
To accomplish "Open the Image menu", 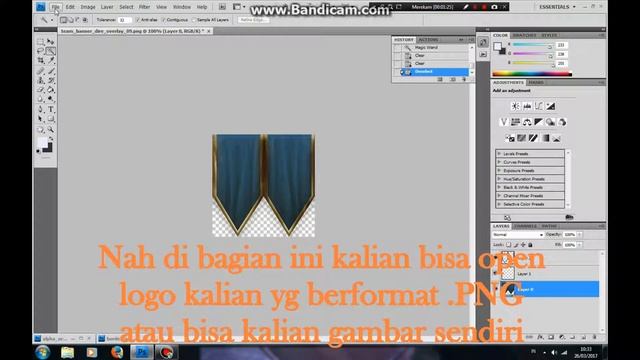I will [88, 7].
